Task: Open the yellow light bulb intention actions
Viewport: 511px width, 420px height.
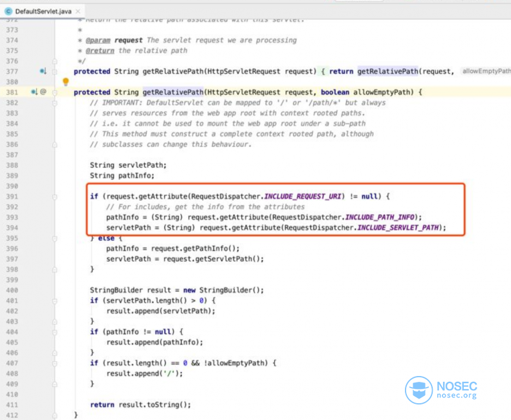Action: [x=66, y=82]
